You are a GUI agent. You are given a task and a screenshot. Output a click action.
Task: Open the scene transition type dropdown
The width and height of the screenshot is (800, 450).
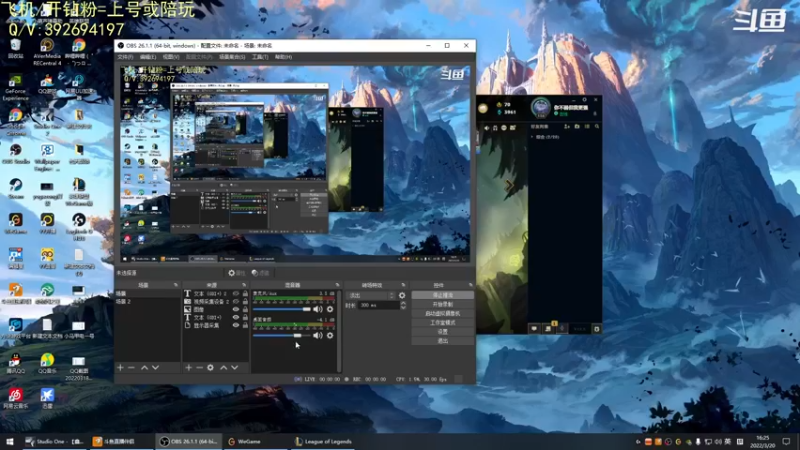(x=370, y=295)
